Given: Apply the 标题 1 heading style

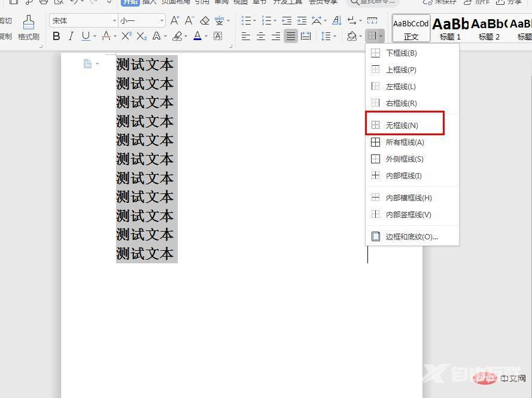Looking at the screenshot, I should pyautogui.click(x=450, y=28).
